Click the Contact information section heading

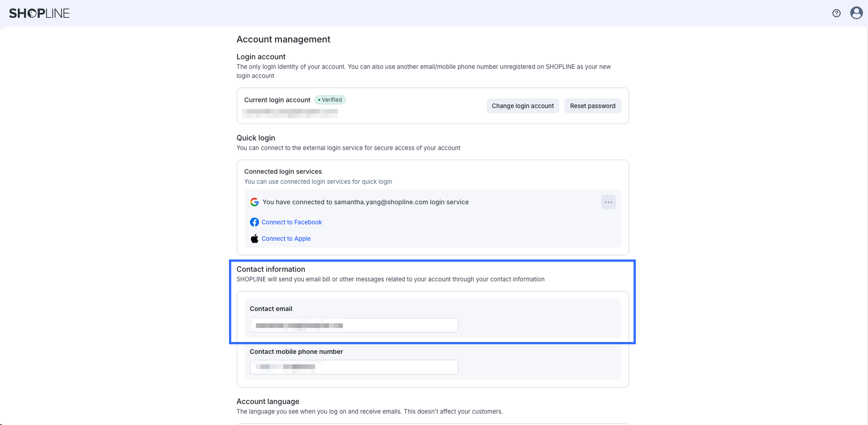pyautogui.click(x=270, y=269)
